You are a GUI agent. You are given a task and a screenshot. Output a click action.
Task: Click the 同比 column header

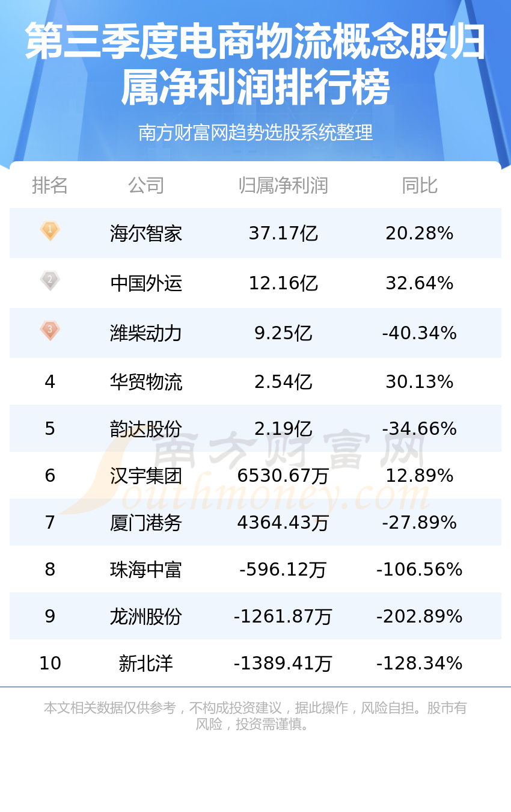pos(420,185)
